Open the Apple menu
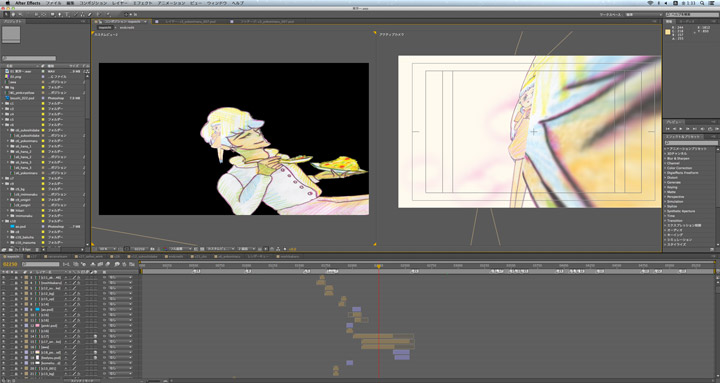This screenshot has width=720, height=383. (x=7, y=3)
